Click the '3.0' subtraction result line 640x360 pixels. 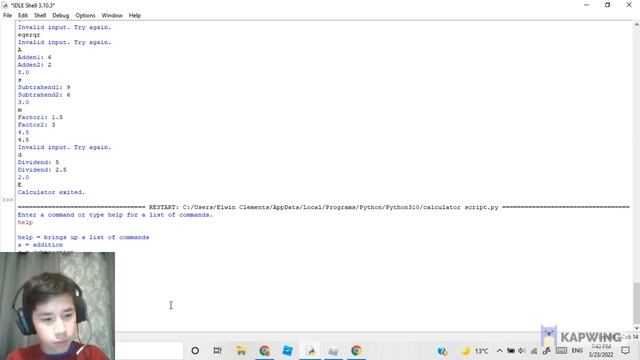[23, 102]
